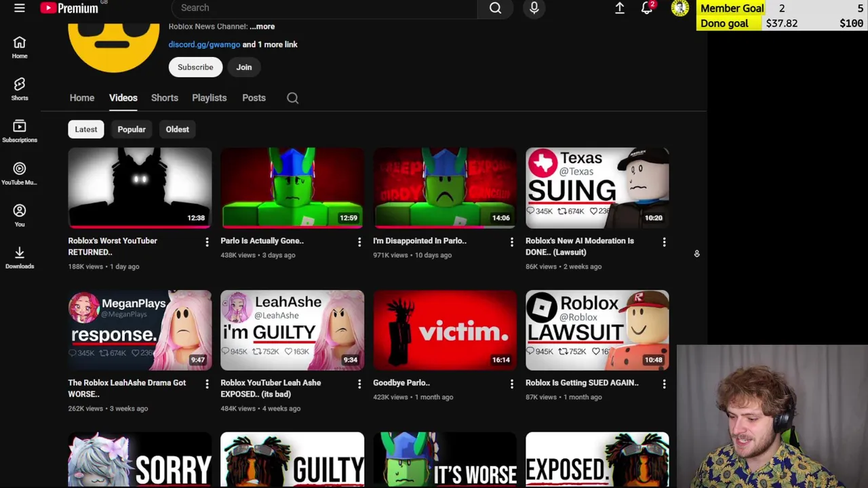This screenshot has width=868, height=488.
Task: Click the channel's yellow emoji avatar
Action: (x=114, y=46)
